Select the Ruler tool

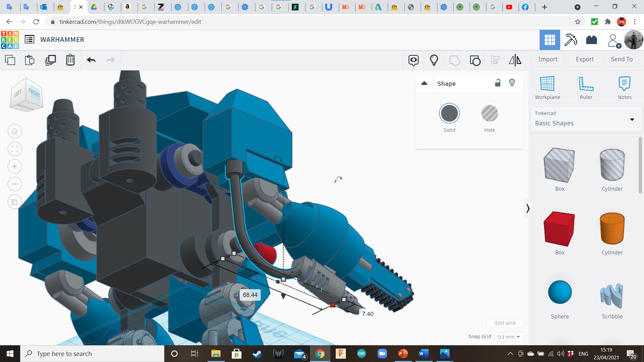(586, 88)
